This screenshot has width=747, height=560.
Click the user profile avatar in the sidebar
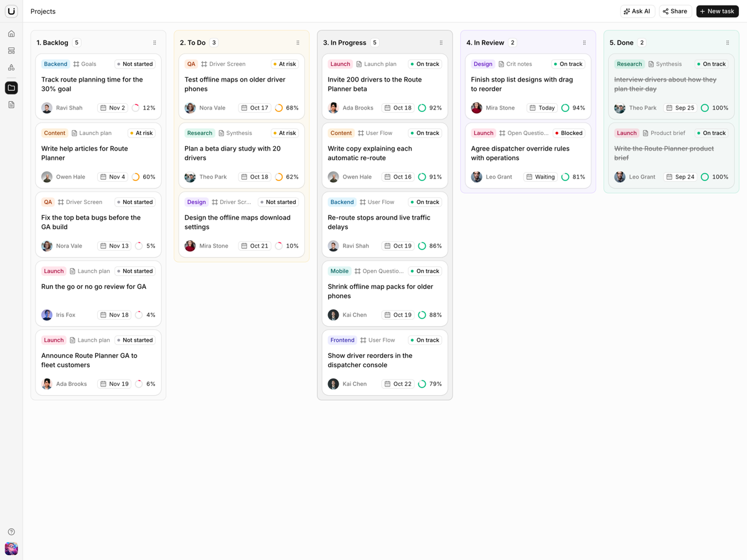[11, 548]
